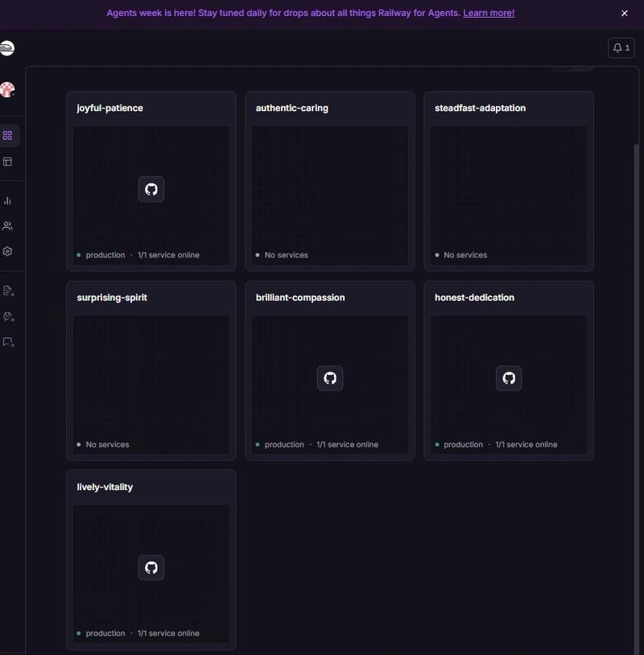The height and width of the screenshot is (655, 644).
Task: Select the Projects dashboard grid icon
Action: [x=7, y=135]
